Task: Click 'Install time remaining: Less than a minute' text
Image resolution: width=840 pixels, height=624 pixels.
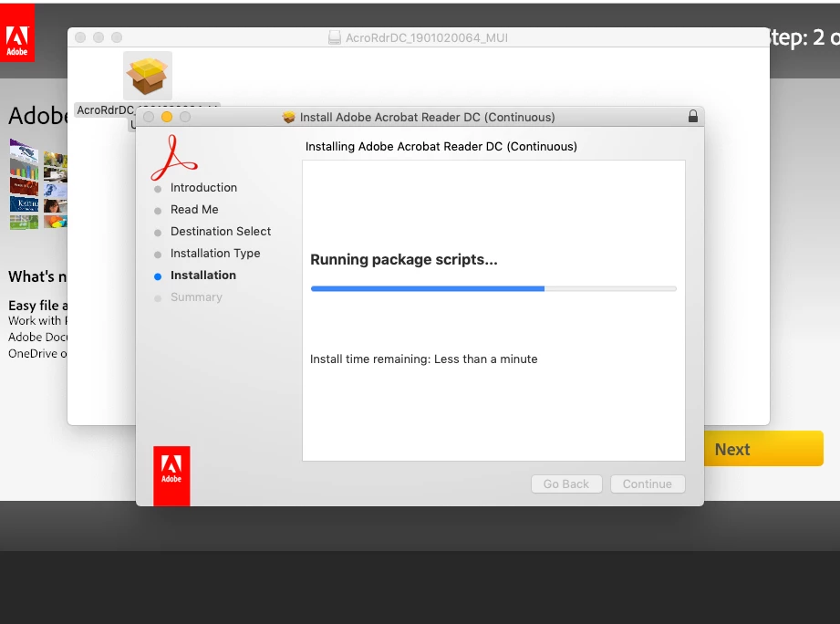Action: (424, 359)
